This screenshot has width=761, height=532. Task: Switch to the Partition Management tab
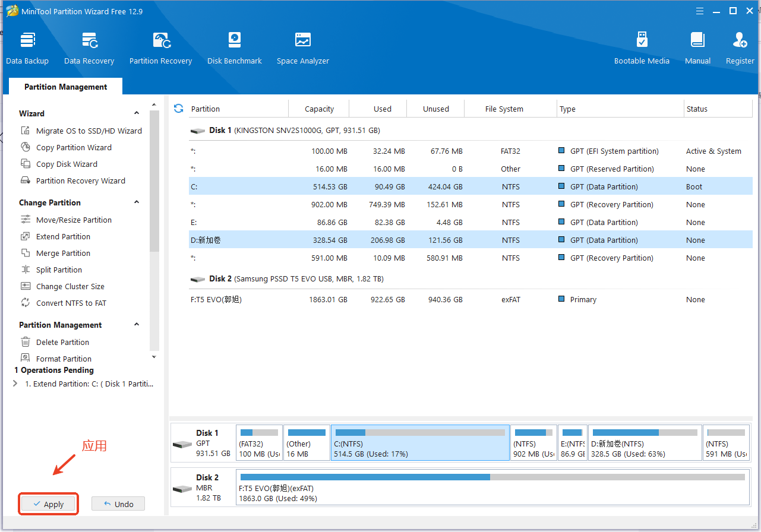click(65, 87)
